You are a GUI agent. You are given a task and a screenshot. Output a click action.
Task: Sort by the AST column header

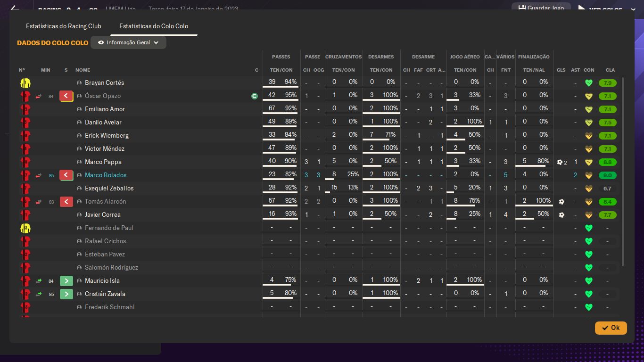pyautogui.click(x=576, y=70)
